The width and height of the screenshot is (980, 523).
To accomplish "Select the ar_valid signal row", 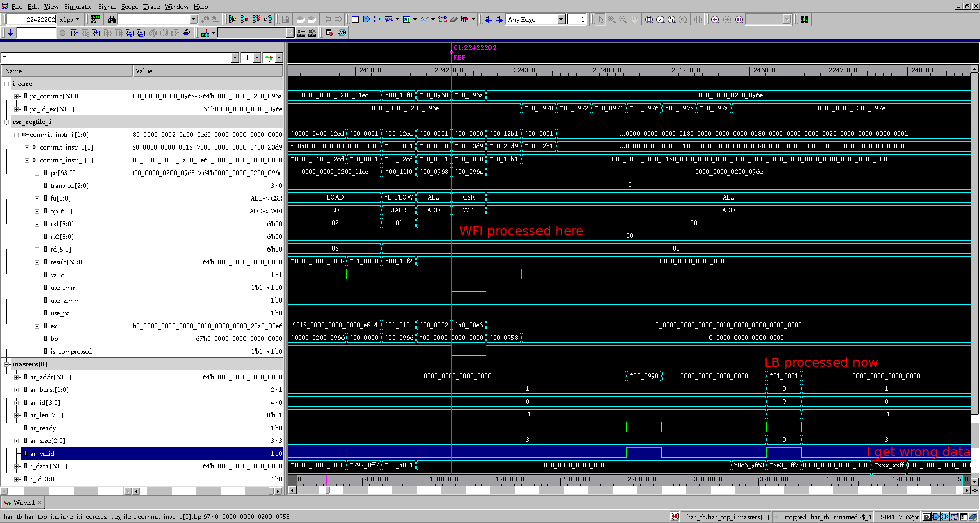I will click(x=152, y=454).
